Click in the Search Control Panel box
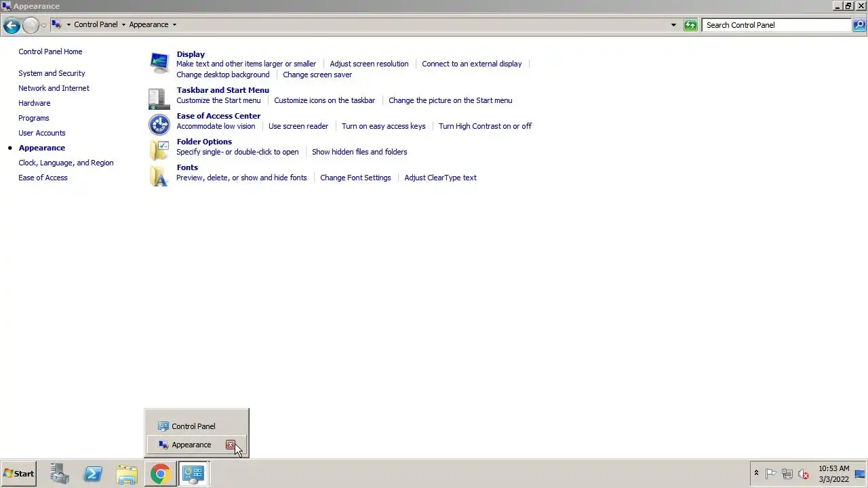868x488 pixels. tap(776, 25)
